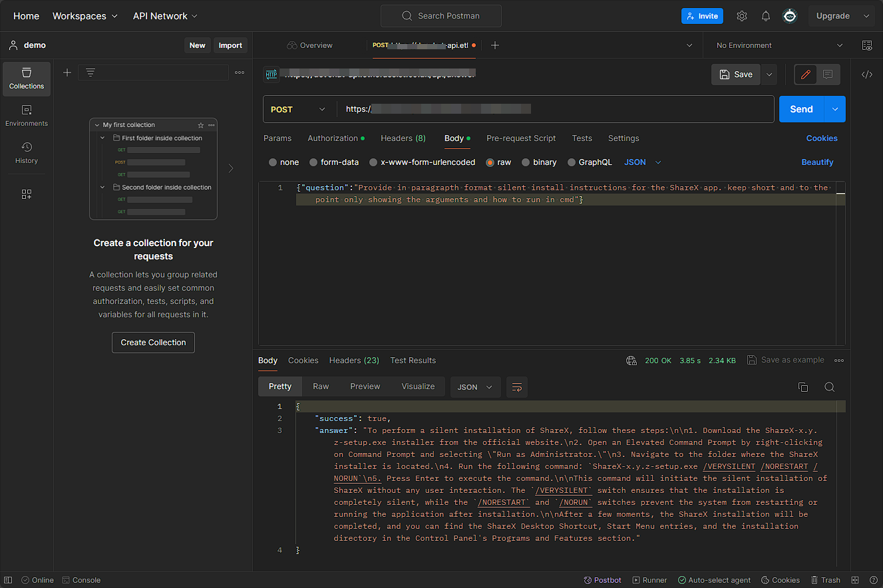The image size is (883, 588).
Task: Open the comments mode icon
Action: coord(828,74)
